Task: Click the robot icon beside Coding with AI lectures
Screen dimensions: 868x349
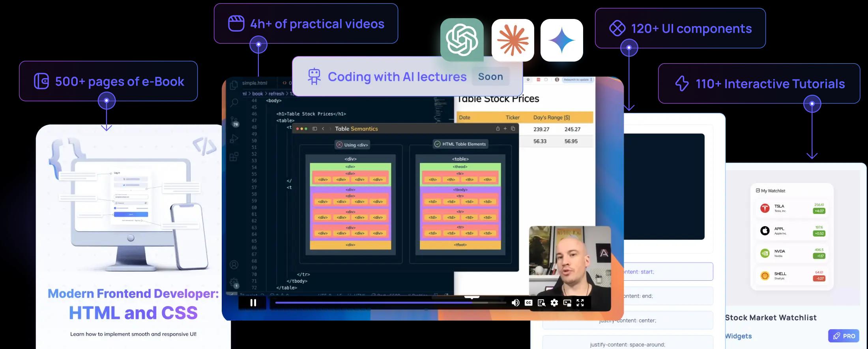Action: [314, 77]
